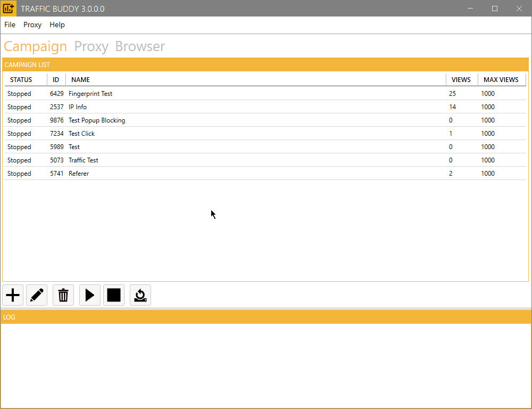The width and height of the screenshot is (532, 409).
Task: Select the Fingerprint Test campaign row
Action: coord(90,94)
